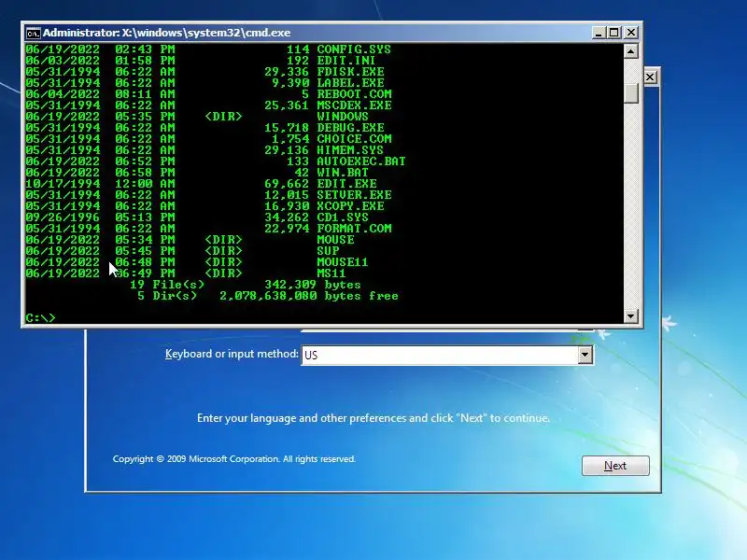Click the SETVER.EXE file name

click(354, 195)
